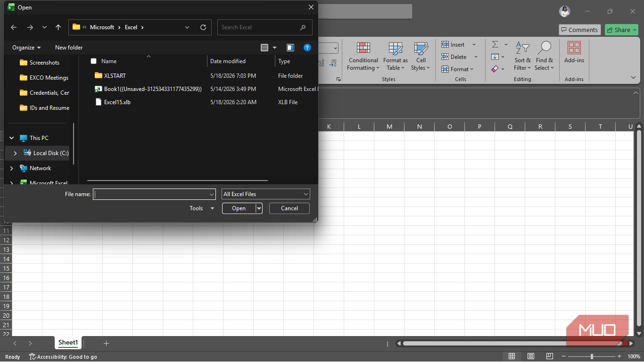The height and width of the screenshot is (362, 644).
Task: Go to the previous sheet tab arrow
Action: point(15,344)
